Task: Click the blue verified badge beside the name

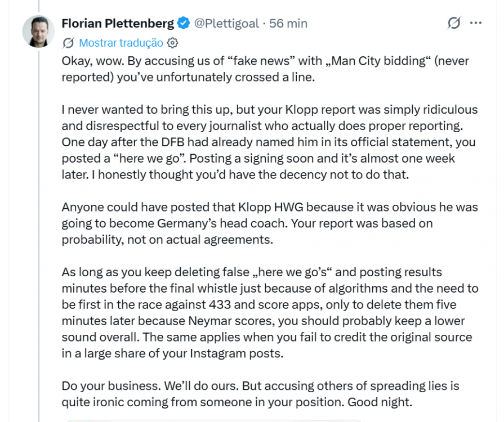Action: pyautogui.click(x=184, y=23)
